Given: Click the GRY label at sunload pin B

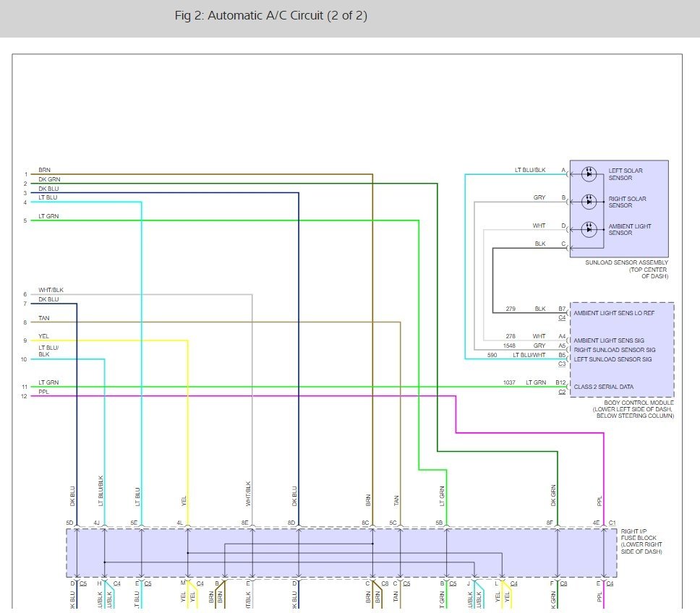Looking at the screenshot, I should coord(539,197).
